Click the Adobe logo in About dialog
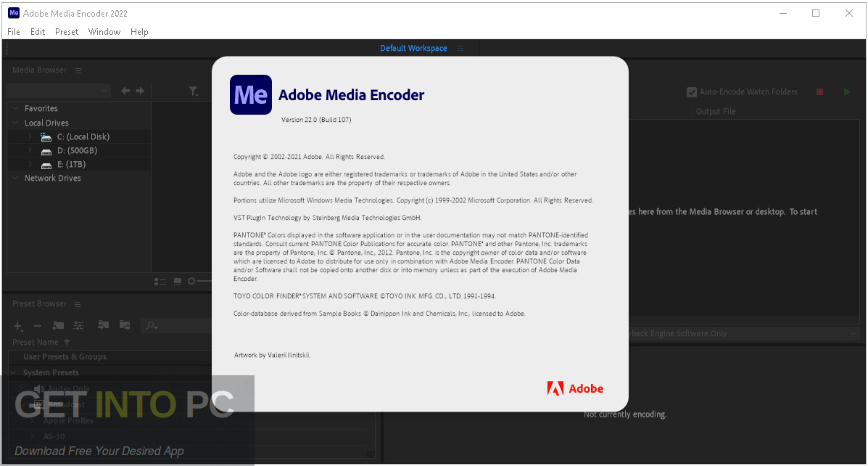Viewport: 868px width, 466px height. (x=575, y=388)
